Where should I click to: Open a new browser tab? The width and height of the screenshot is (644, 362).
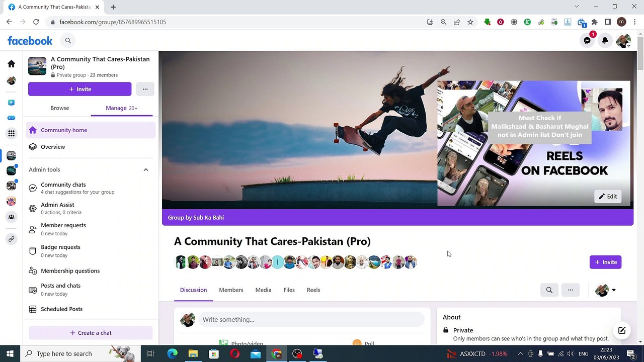(x=113, y=7)
